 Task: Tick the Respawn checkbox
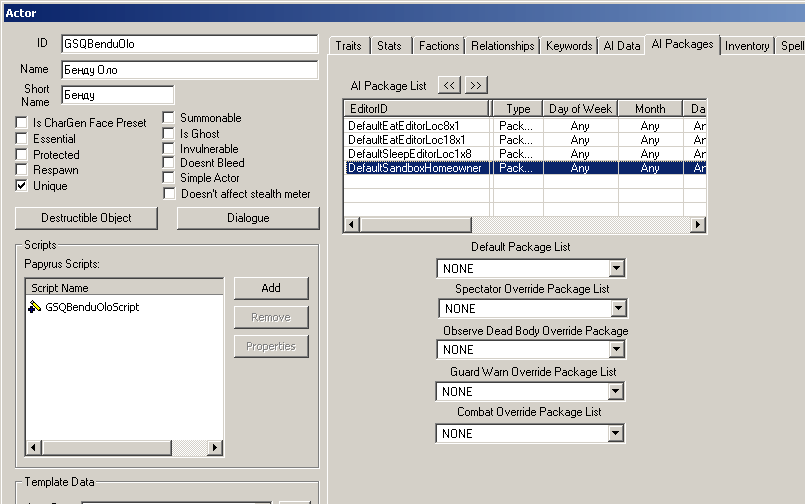(x=22, y=170)
